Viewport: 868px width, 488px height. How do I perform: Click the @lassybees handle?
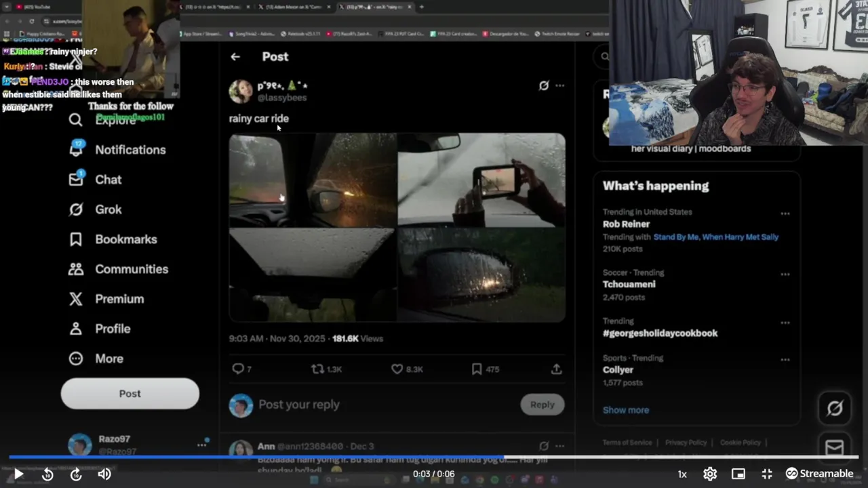coord(282,98)
